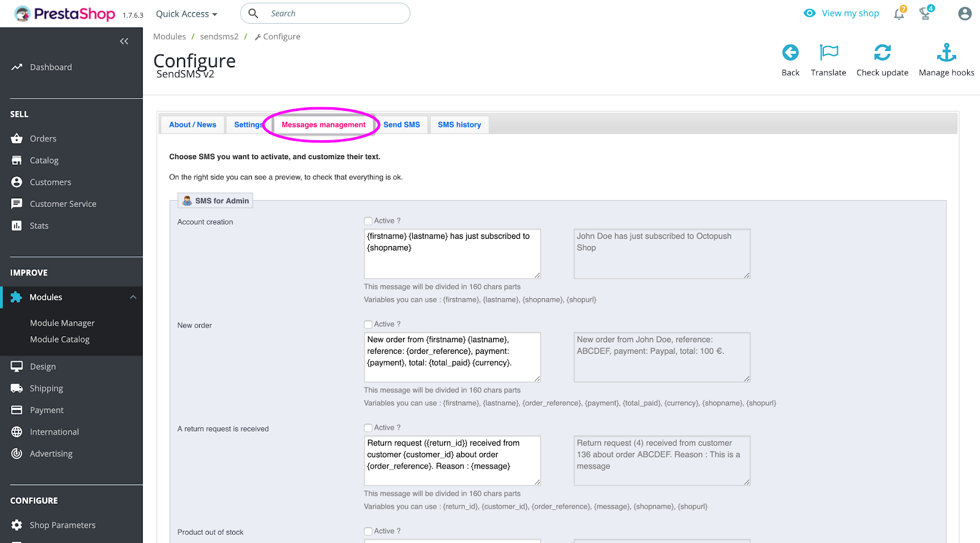
Task: Click the SMS for Admin section legend
Action: point(216,201)
